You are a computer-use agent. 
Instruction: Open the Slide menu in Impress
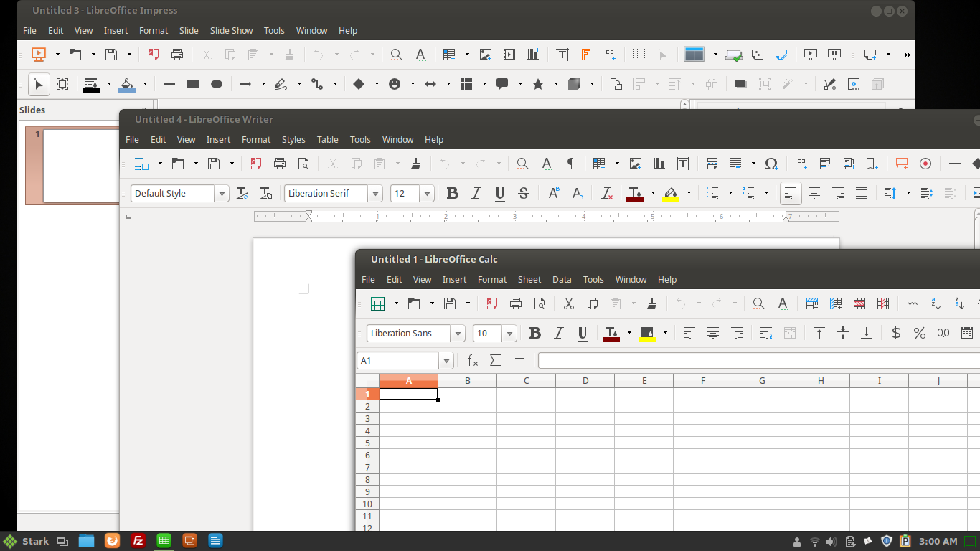click(189, 31)
